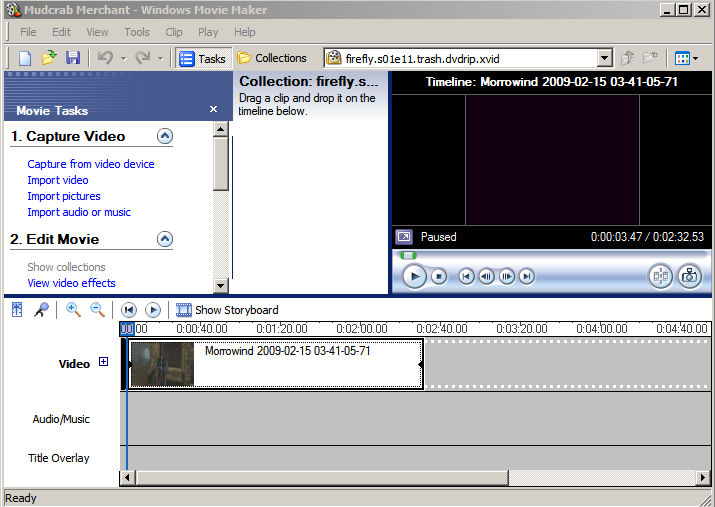This screenshot has width=715, height=507.
Task: Switch to Show Storyboard view
Action: click(x=227, y=310)
